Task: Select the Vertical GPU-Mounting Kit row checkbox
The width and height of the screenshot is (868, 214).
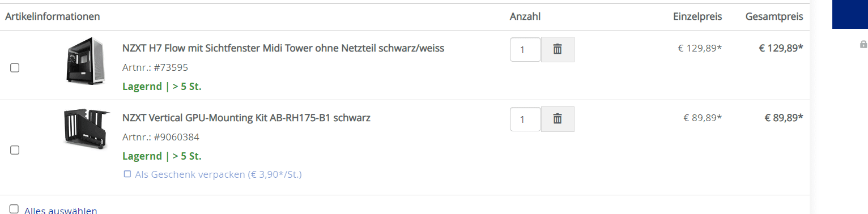Action: (x=15, y=150)
